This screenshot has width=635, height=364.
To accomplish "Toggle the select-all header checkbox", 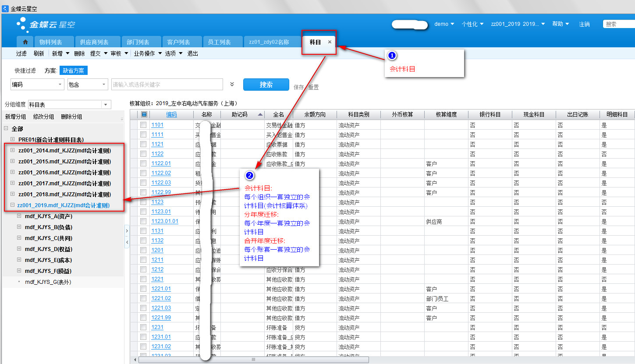I will coord(144,115).
